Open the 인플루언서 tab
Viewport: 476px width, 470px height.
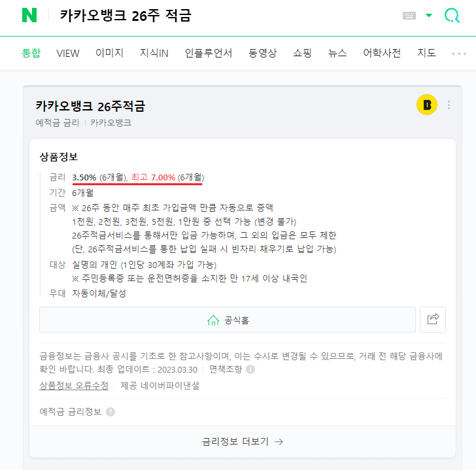[x=208, y=53]
